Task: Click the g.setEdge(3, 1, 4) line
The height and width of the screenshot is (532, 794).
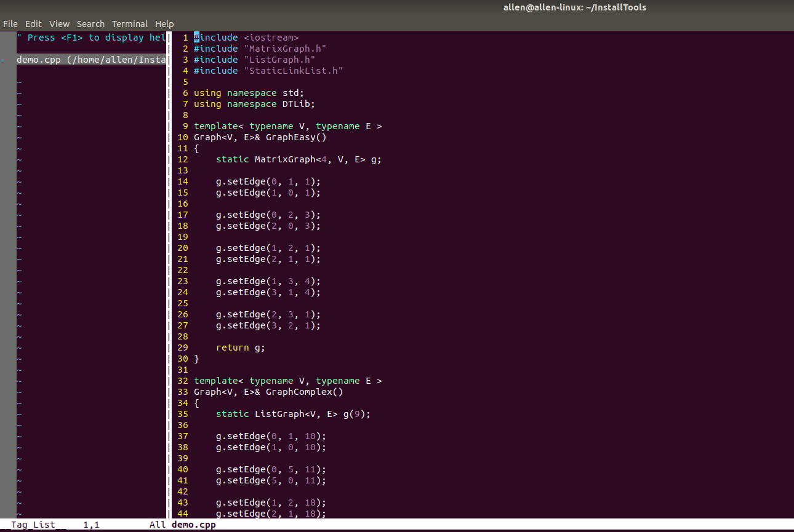Action: pos(268,292)
